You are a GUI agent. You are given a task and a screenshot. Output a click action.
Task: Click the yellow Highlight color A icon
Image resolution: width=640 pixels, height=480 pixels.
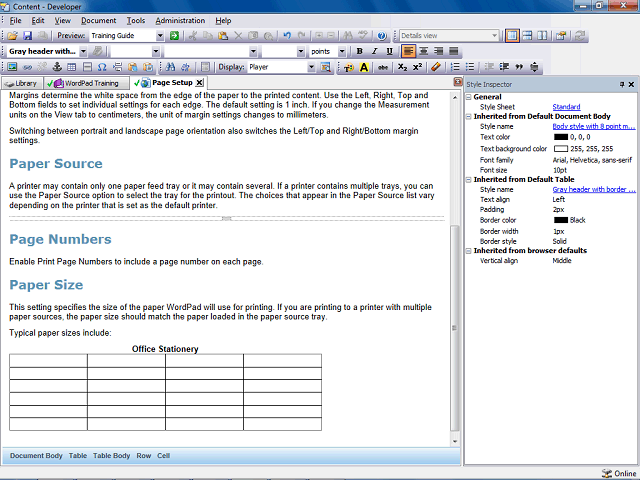pyautogui.click(x=364, y=67)
